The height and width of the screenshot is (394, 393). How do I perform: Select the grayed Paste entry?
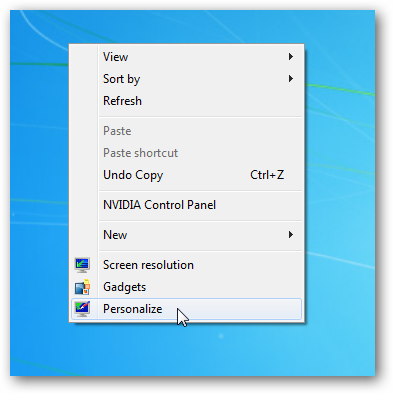pyautogui.click(x=186, y=131)
